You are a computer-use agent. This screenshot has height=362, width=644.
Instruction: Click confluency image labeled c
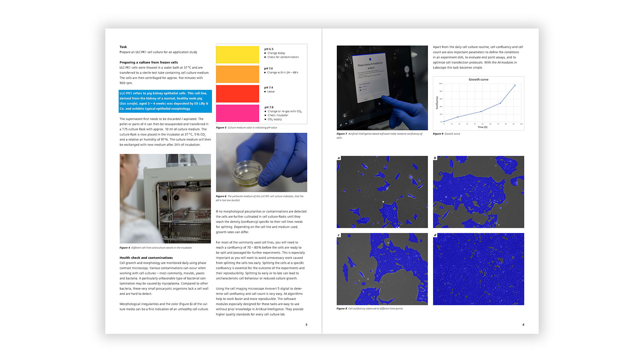382,269
